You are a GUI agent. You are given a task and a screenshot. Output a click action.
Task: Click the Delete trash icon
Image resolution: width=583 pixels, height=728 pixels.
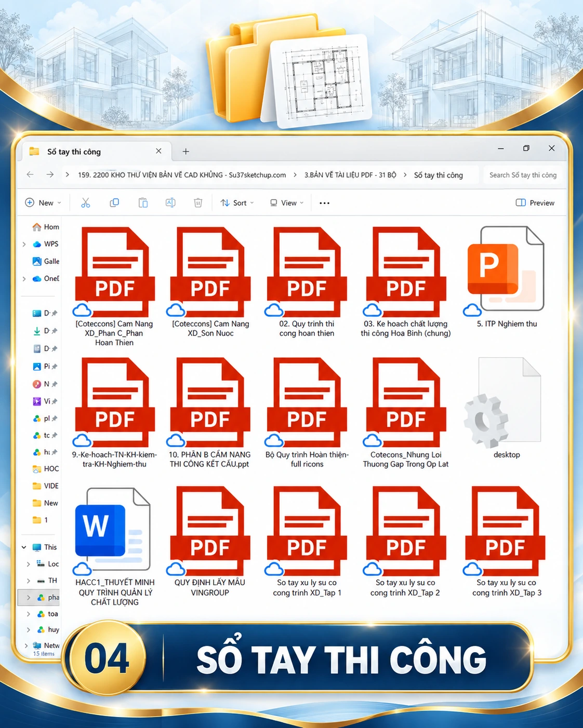pos(198,203)
